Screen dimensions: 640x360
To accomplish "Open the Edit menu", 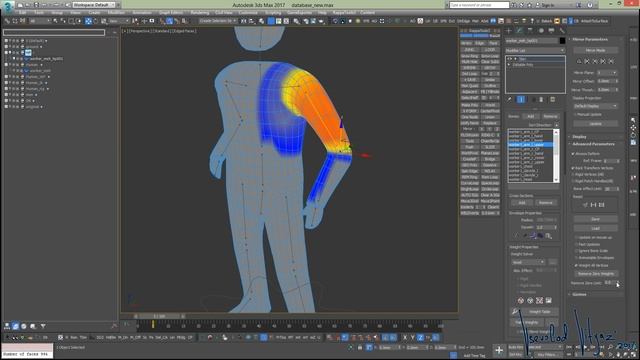I will coord(22,13).
